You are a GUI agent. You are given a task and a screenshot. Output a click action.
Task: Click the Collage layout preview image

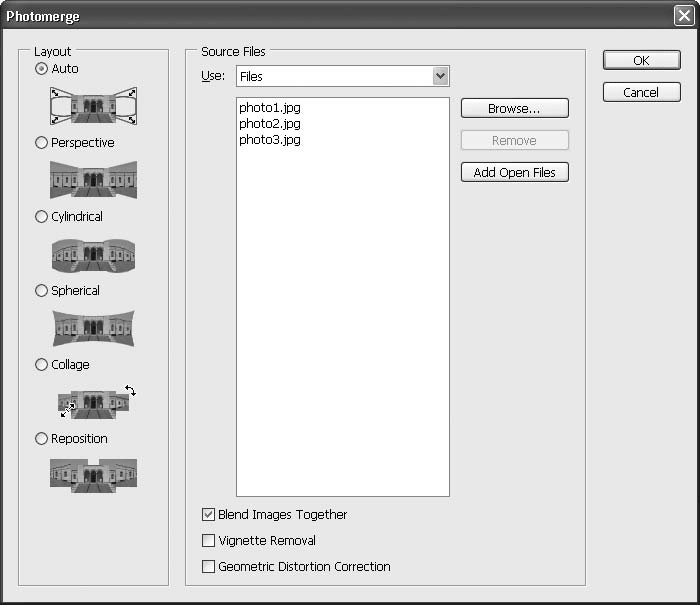point(94,402)
